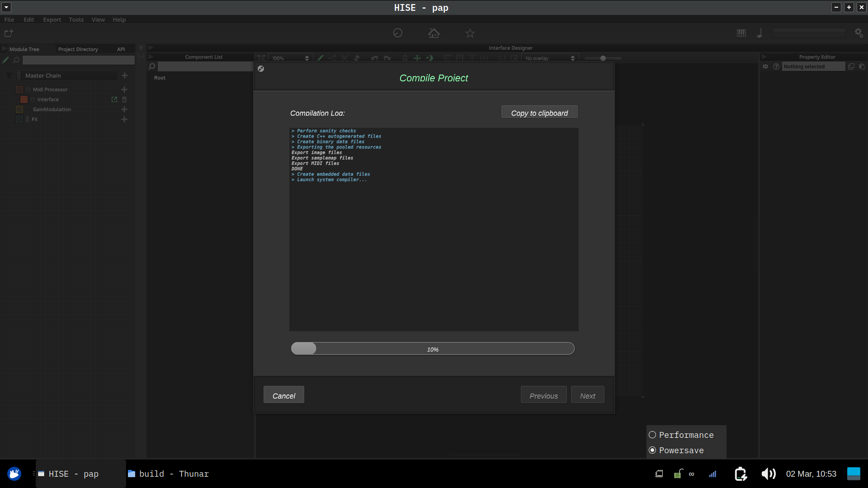Open the Tools menu
Viewport: 868px width, 488px height.
(76, 19)
